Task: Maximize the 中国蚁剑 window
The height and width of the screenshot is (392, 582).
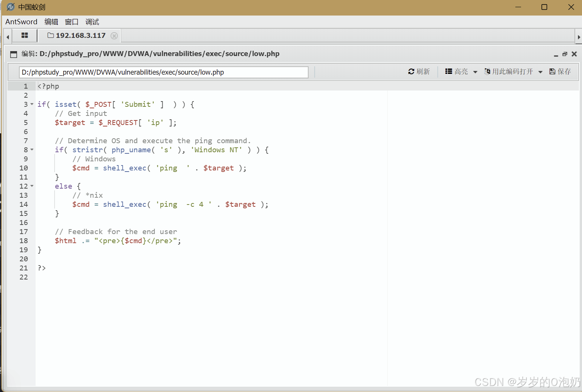Action: (544, 7)
